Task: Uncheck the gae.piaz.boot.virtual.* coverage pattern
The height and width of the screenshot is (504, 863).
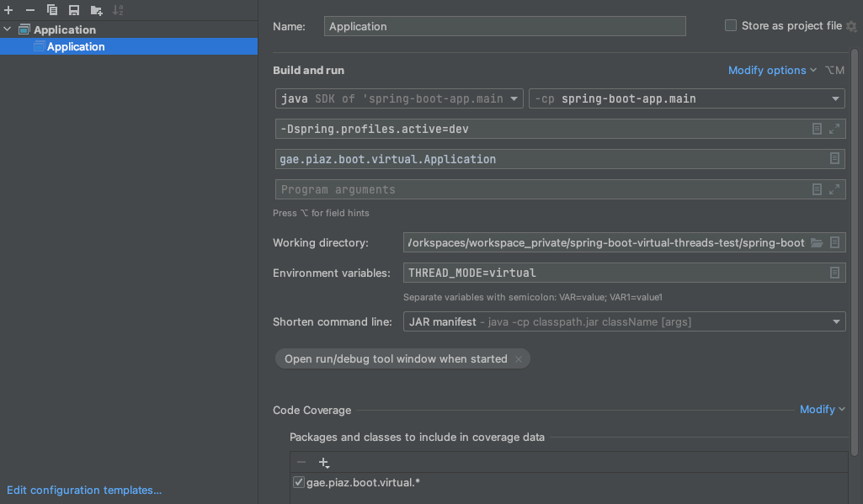Action: [x=298, y=482]
